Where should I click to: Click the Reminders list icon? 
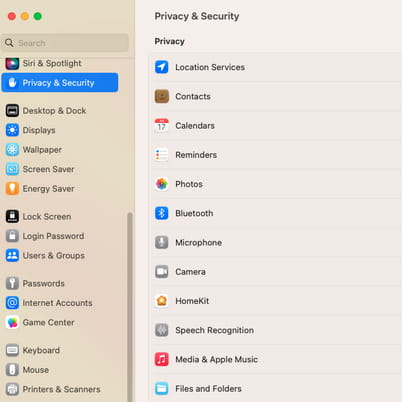click(162, 155)
